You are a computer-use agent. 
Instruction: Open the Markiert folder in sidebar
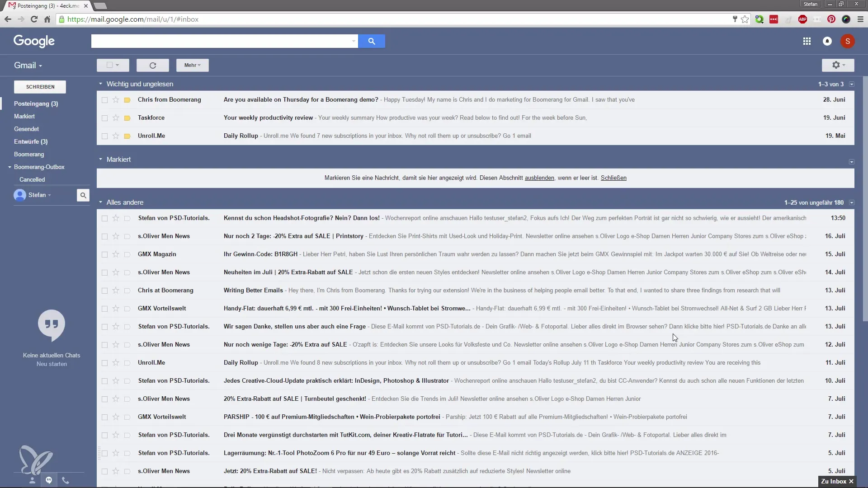click(24, 116)
